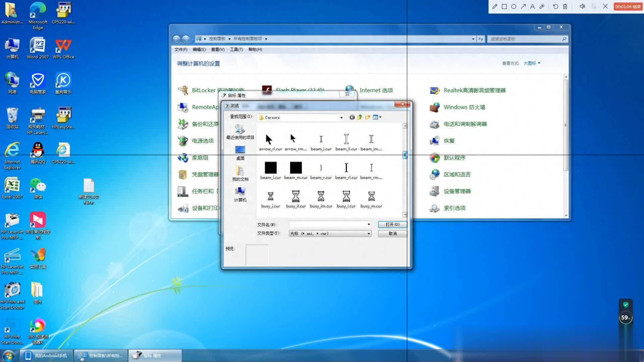Screen dimensions: 644x362
Task: Select the pencil drawing tool
Action: [494, 6]
